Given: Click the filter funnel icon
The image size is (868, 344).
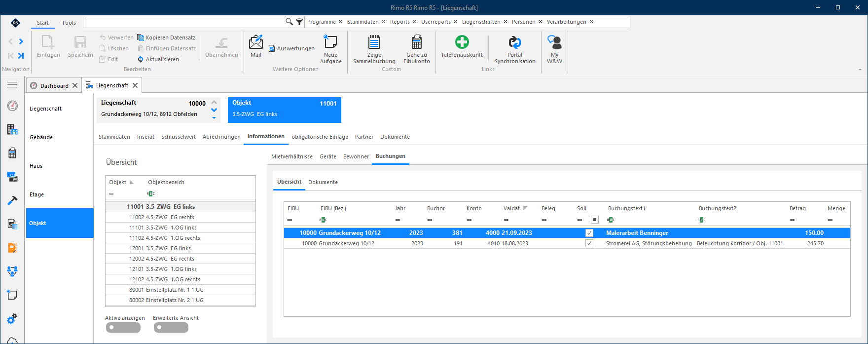Looking at the screenshot, I should tap(299, 22).
